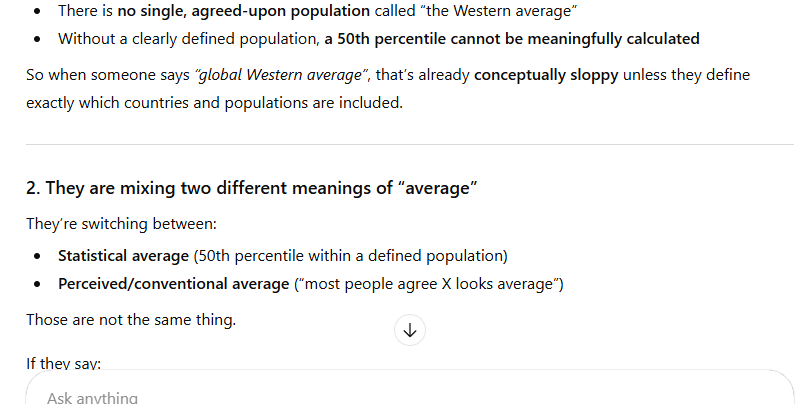Image resolution: width=806 pixels, height=404 pixels.
Task: Click the "They are mixing two different meanings" heading
Action: pyautogui.click(x=252, y=188)
